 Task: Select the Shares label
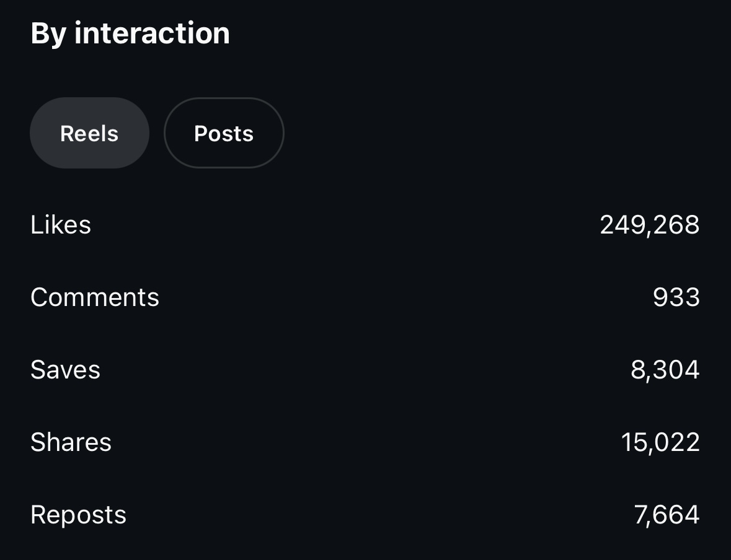click(x=71, y=442)
